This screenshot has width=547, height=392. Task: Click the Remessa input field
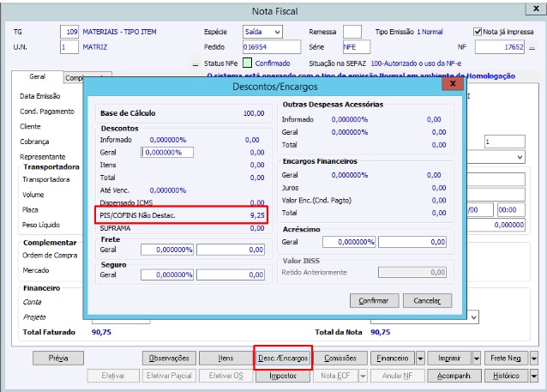(x=352, y=32)
